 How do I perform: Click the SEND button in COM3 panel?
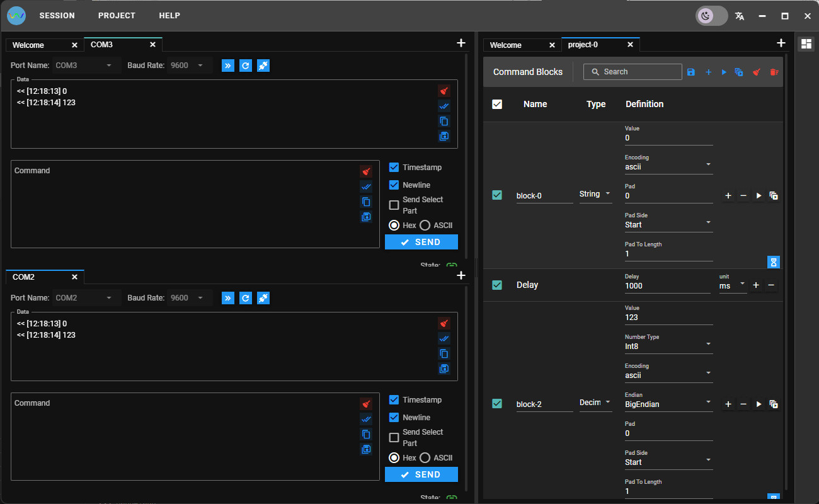click(x=421, y=242)
